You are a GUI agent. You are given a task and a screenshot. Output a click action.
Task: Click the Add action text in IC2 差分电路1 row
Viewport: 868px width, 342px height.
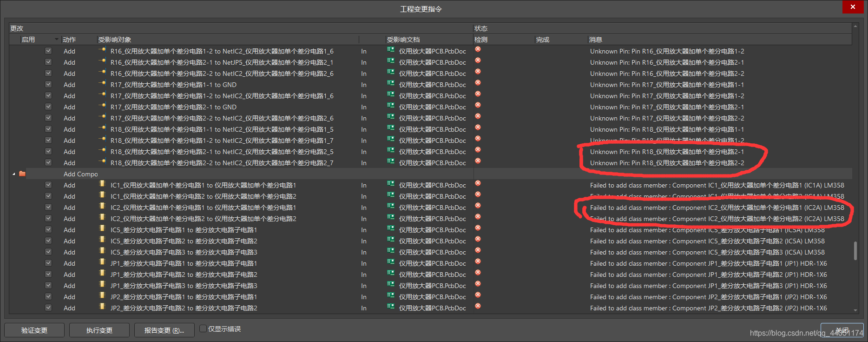click(x=69, y=208)
